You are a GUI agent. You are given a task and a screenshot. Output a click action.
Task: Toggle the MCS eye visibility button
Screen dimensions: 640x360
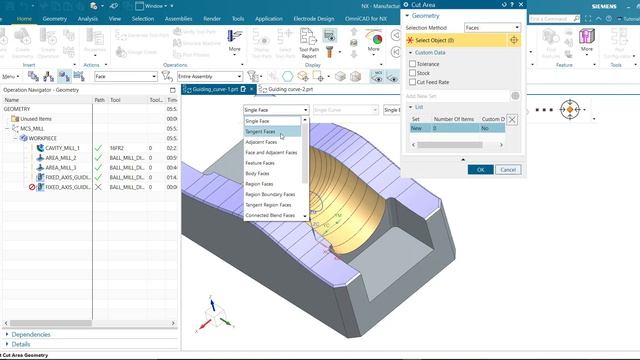click(377, 76)
